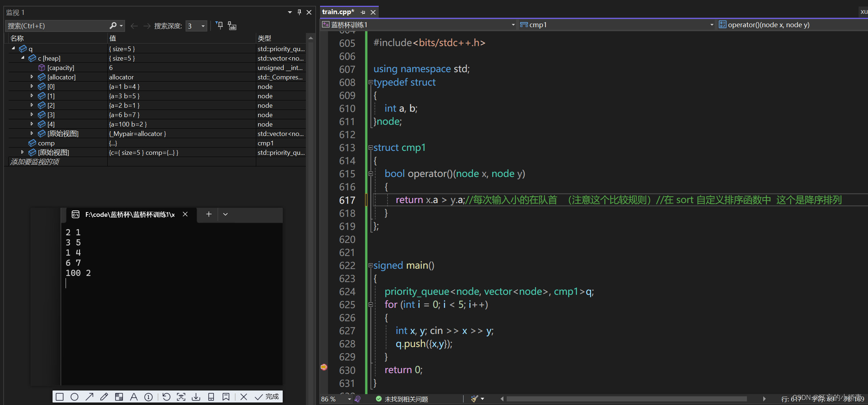Click the numbered-step annotation icon
The height and width of the screenshot is (405, 868).
[x=148, y=397]
